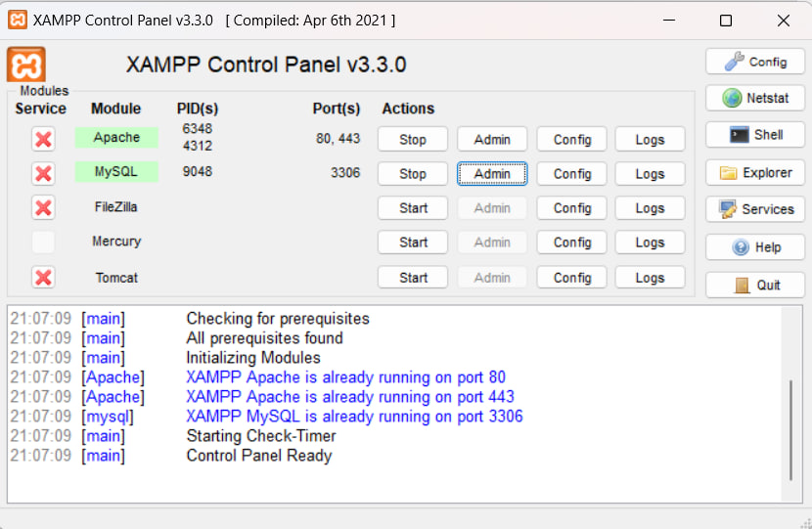Click log line 'Starting Check-Timer'

tap(261, 436)
